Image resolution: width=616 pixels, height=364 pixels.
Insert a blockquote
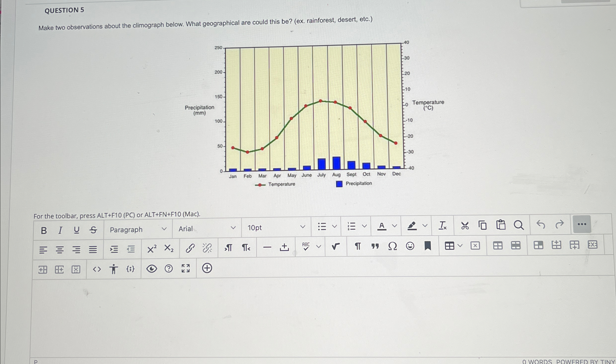click(375, 246)
